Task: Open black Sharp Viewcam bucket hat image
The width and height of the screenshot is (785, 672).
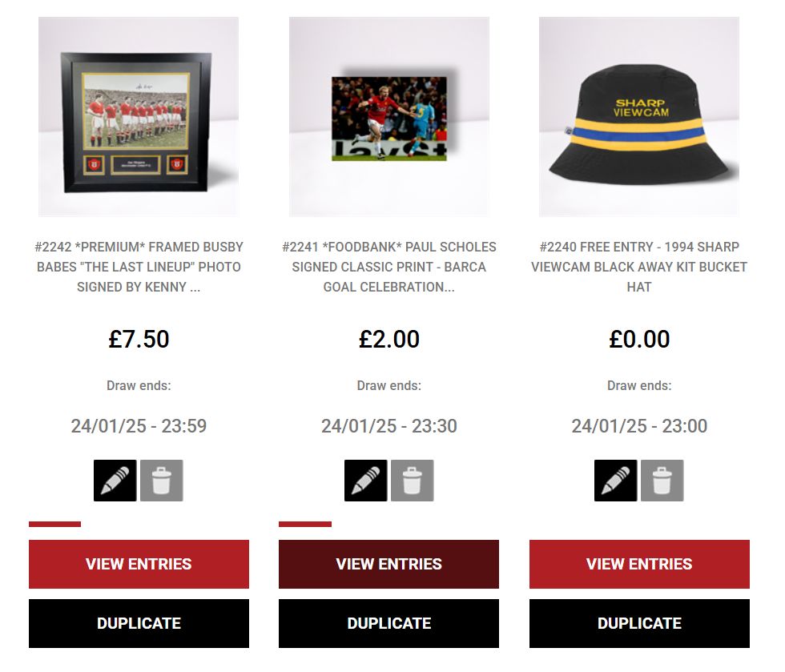Action: tap(639, 117)
